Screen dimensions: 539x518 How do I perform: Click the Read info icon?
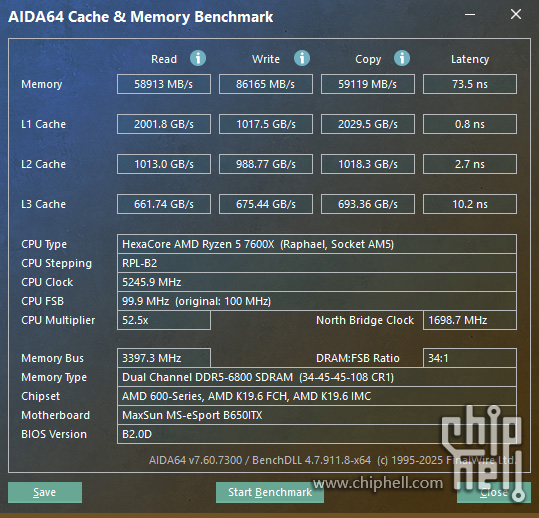coord(198,58)
